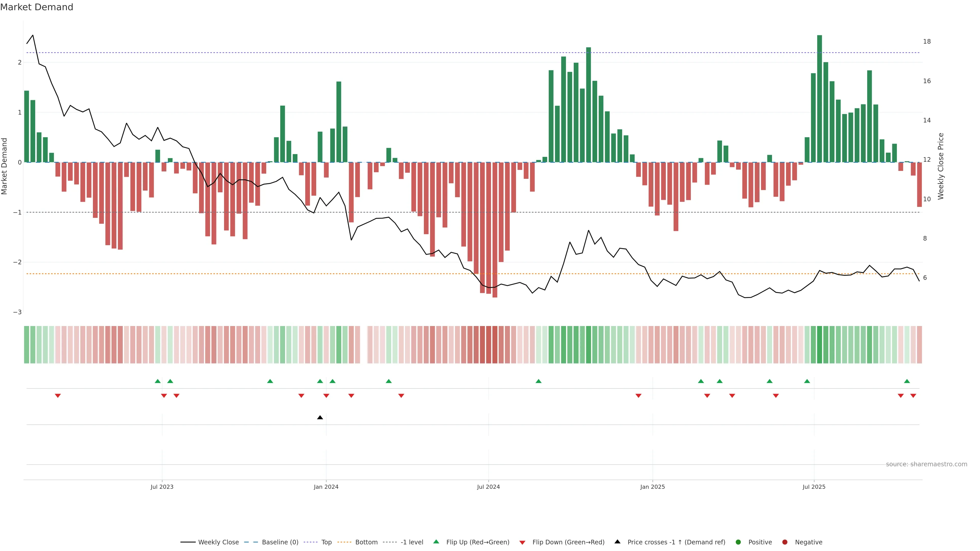Click the Jul 2025 x-axis label
This screenshot has width=980, height=551.
click(x=814, y=487)
